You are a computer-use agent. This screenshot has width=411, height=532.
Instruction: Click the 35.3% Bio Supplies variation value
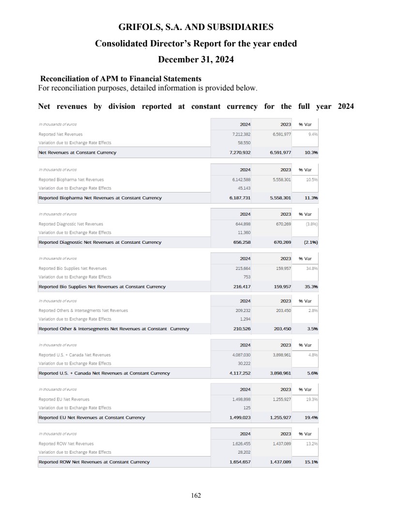(x=311, y=286)
